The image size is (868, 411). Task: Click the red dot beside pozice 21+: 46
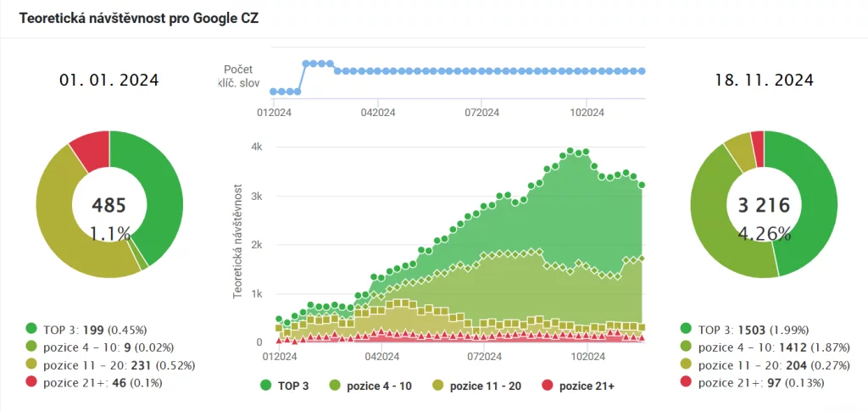click(x=32, y=383)
